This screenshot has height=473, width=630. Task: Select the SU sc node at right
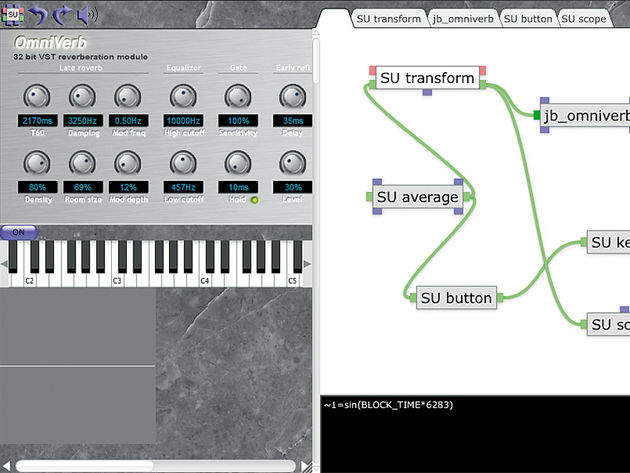(x=608, y=324)
